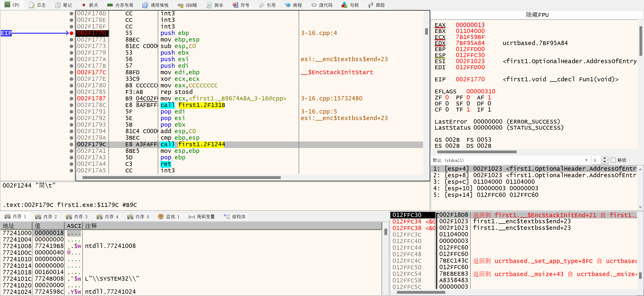This screenshot has width=644, height=296.
Task: Open the 笔记 notes tab icon
Action: [58, 5]
